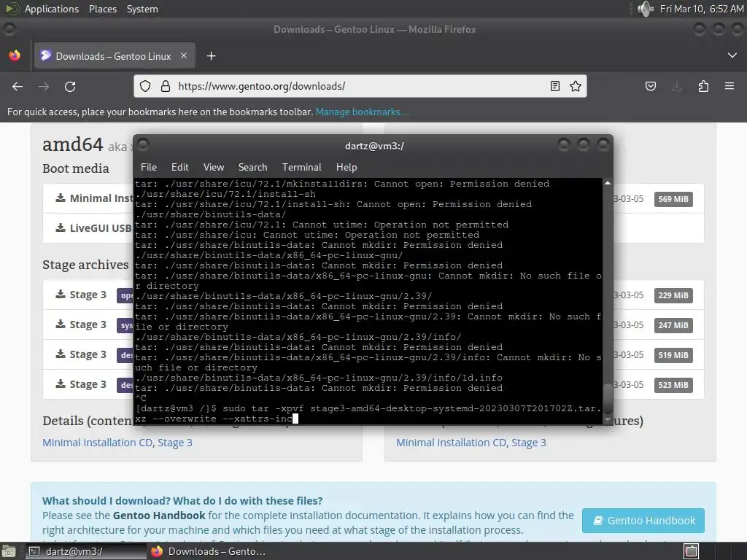This screenshot has width=747, height=560.
Task: Open the terminal View menu
Action: pyautogui.click(x=214, y=167)
